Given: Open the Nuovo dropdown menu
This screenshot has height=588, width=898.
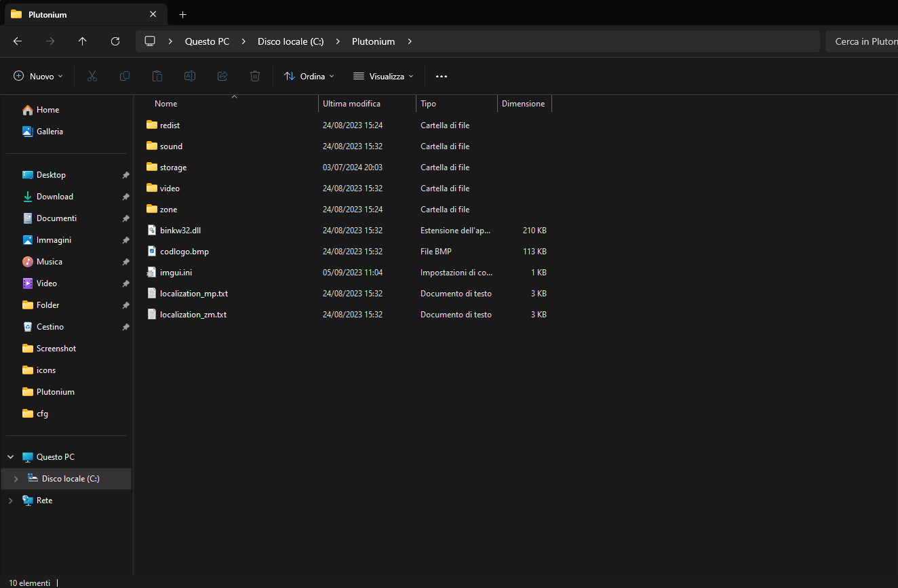Looking at the screenshot, I should [38, 76].
